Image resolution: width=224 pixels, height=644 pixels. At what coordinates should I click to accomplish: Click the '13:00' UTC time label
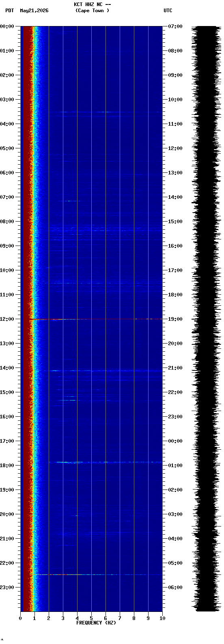pos(175,173)
